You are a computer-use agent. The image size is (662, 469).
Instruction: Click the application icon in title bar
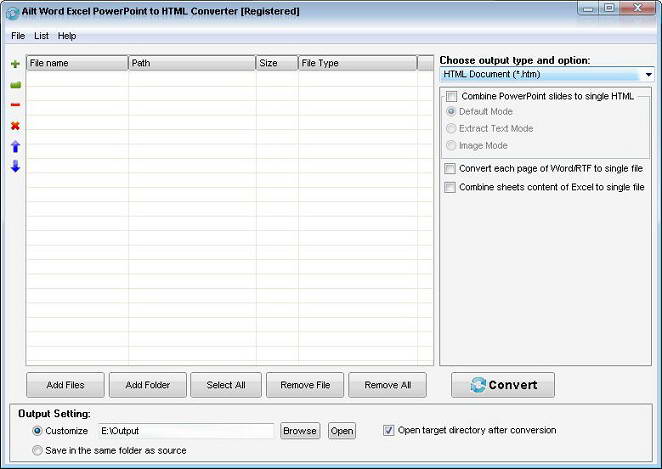12,13
